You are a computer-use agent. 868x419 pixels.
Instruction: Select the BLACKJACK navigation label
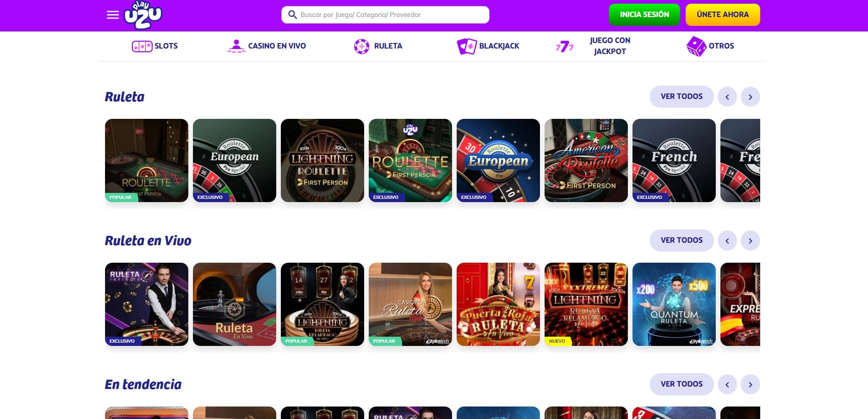pos(500,46)
